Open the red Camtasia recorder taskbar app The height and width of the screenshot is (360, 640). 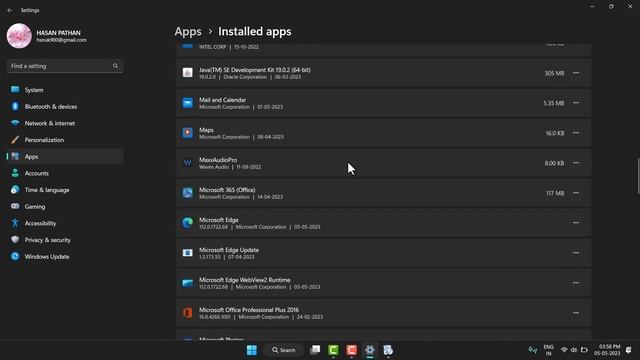[x=351, y=350]
